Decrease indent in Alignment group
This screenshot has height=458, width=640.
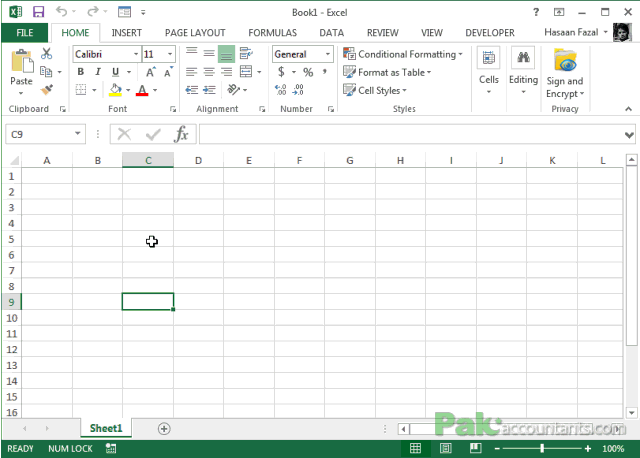tap(191, 90)
